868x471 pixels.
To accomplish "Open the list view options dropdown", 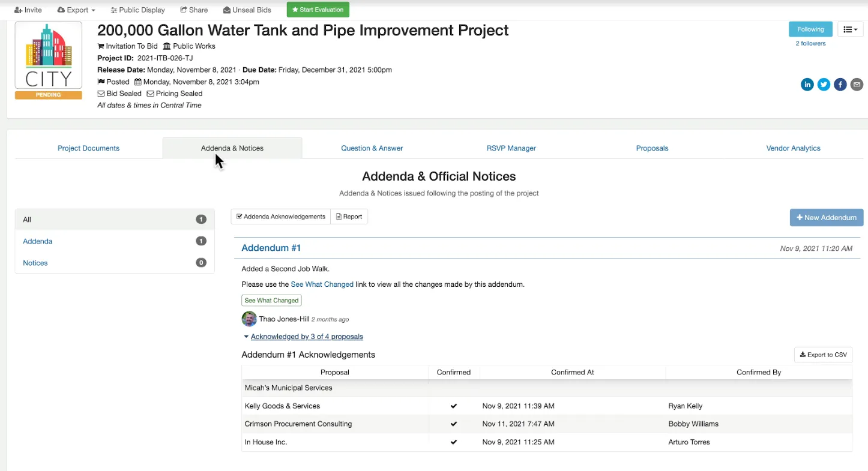I will pos(850,29).
